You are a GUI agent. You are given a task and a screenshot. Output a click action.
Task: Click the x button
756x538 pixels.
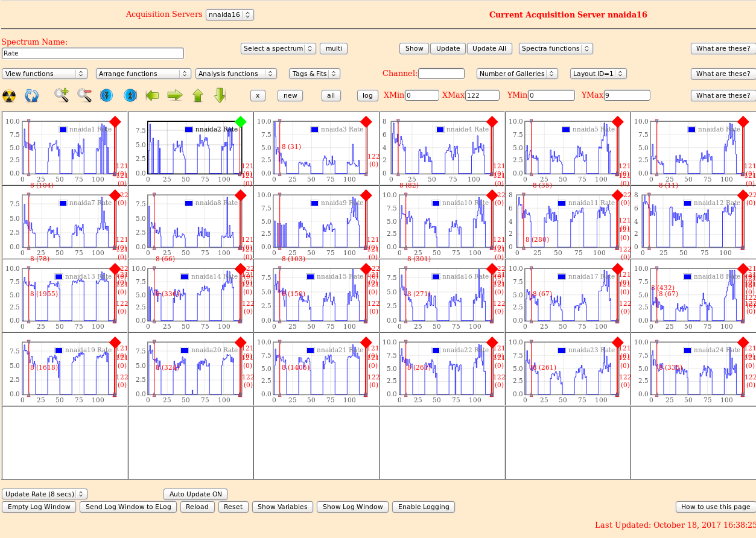tap(258, 95)
